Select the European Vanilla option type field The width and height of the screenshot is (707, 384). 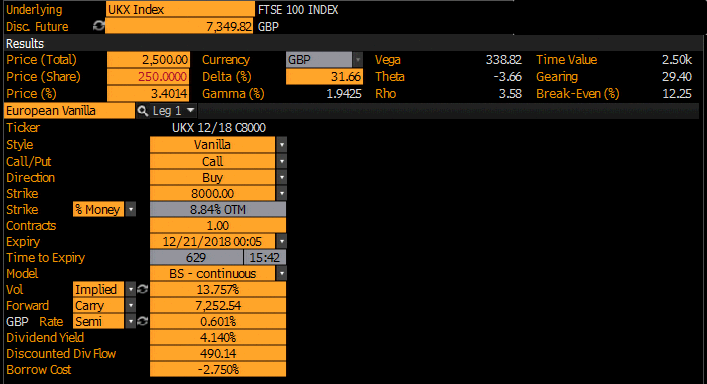[69, 111]
